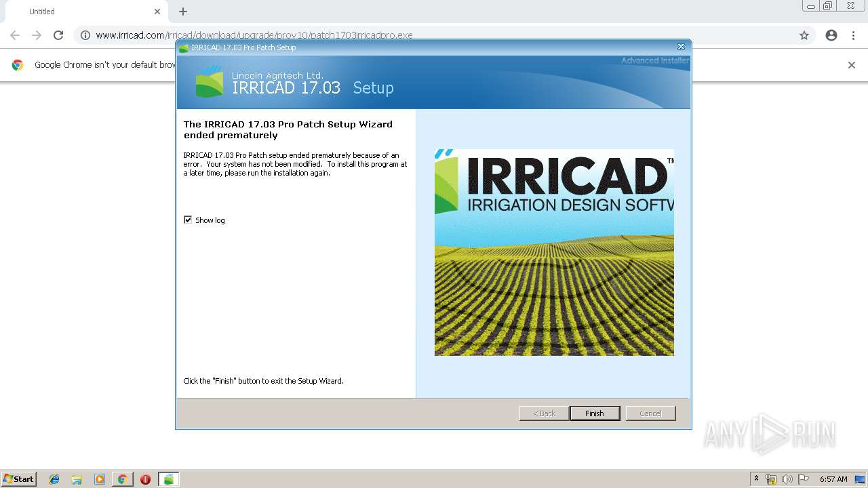
Task: Dismiss the default browser notification bar
Action: click(x=852, y=65)
